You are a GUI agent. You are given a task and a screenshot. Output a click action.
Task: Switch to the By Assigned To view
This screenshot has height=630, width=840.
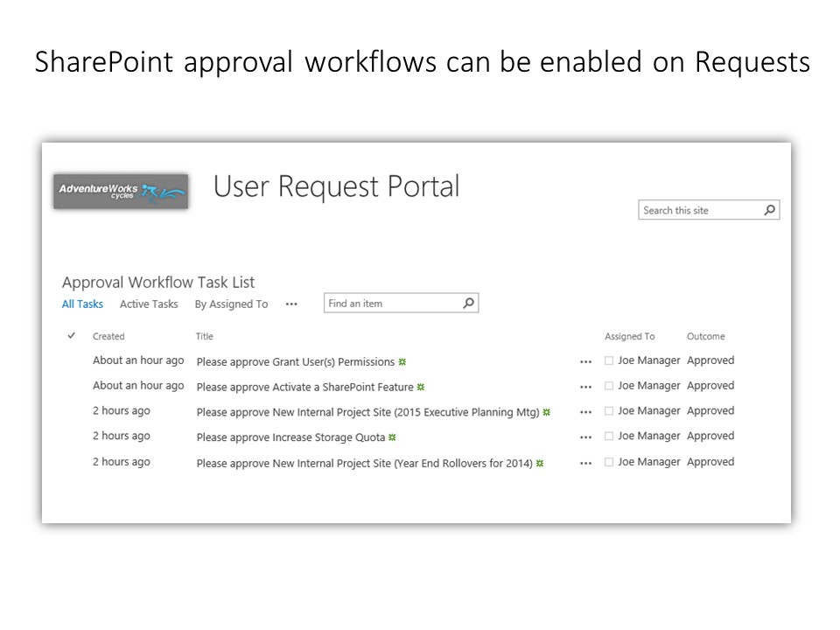pos(231,304)
